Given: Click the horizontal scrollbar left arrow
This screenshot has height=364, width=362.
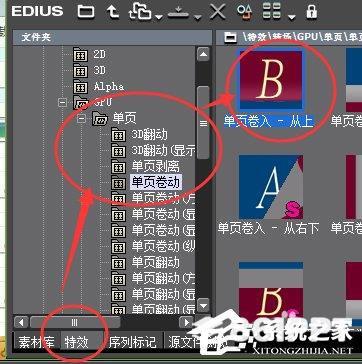Looking at the screenshot, I should (22, 323).
